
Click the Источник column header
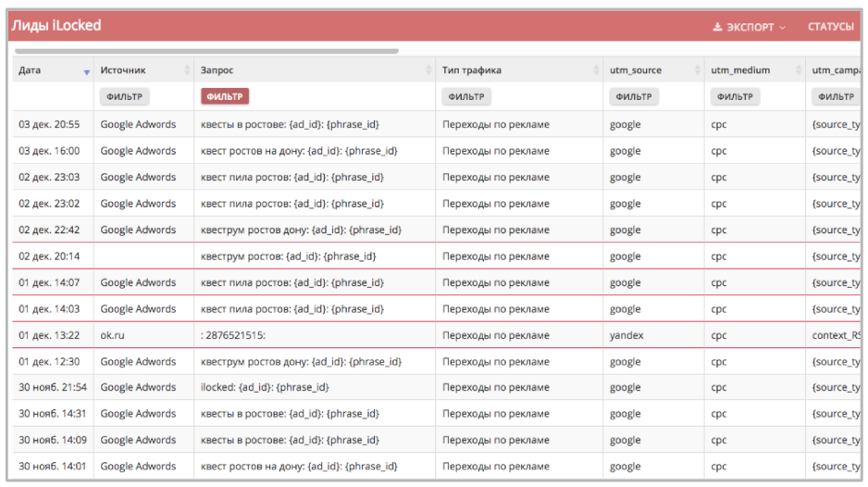click(x=144, y=70)
